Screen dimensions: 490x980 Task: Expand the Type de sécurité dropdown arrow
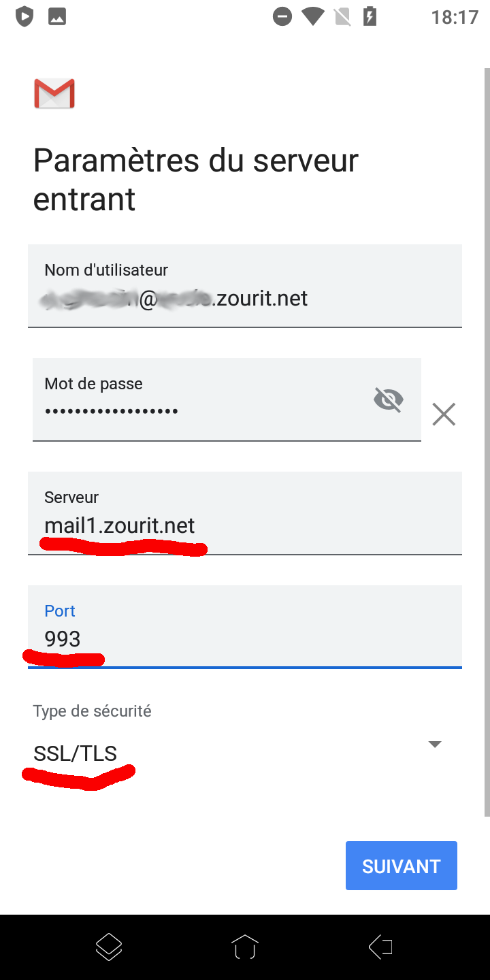[x=435, y=744]
